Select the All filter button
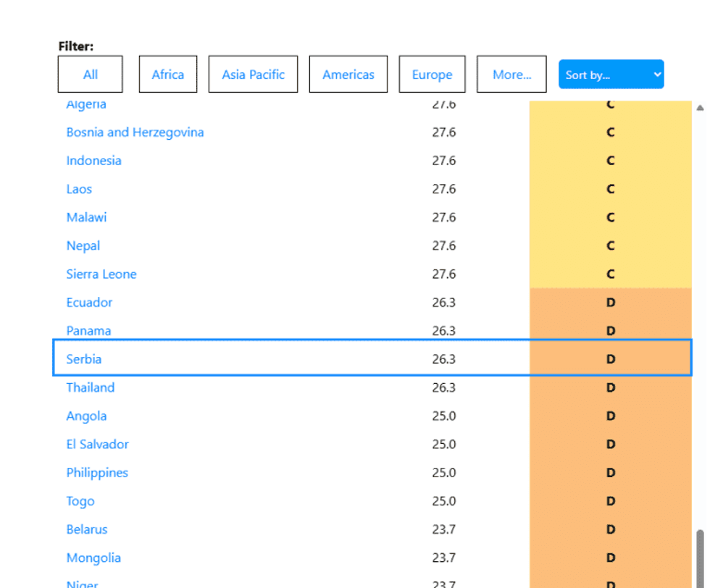 (91, 75)
